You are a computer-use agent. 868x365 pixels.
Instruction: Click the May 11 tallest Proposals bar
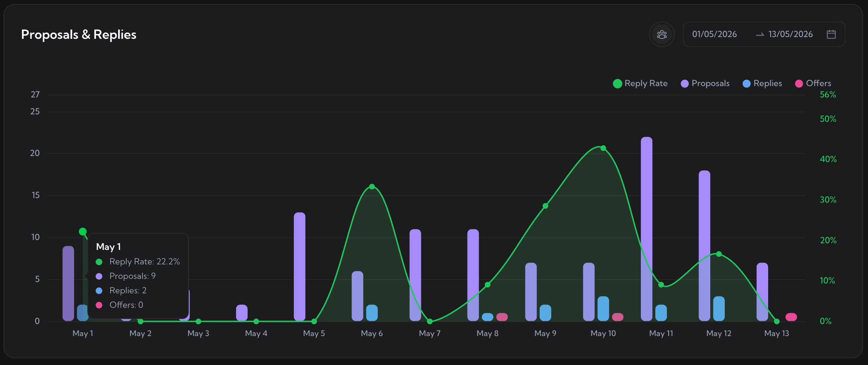(x=646, y=229)
